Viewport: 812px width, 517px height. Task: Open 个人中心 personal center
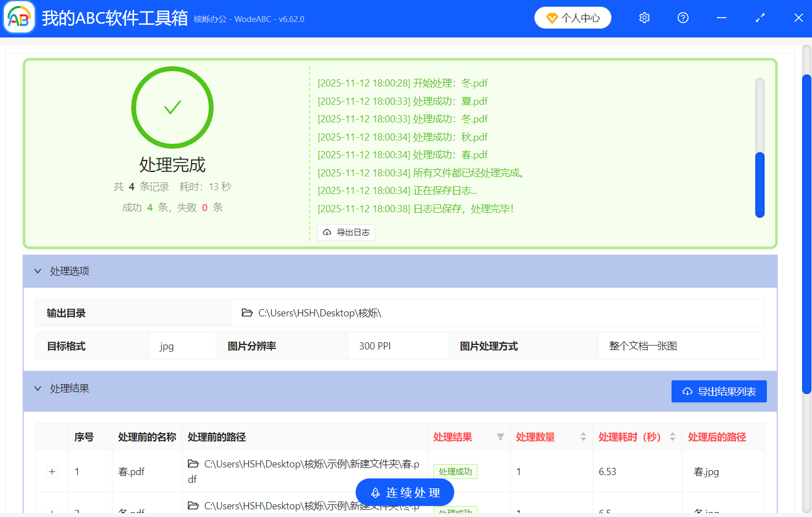point(573,17)
